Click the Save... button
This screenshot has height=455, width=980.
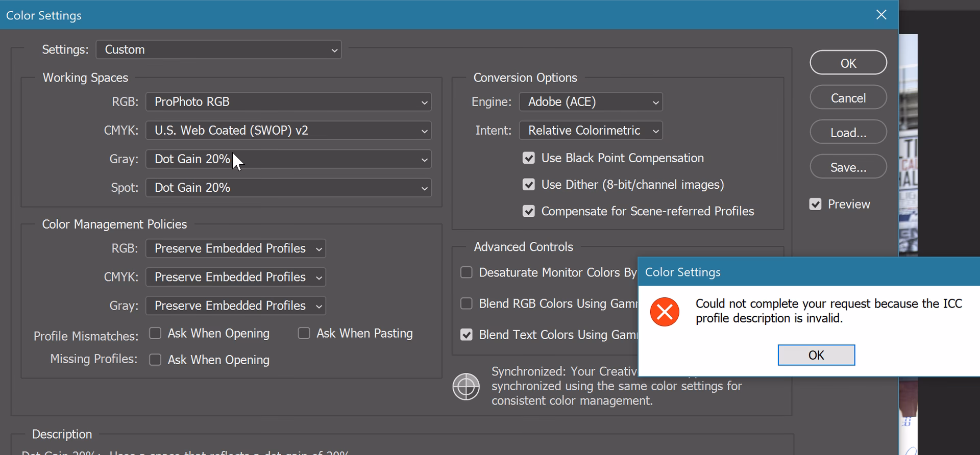click(848, 167)
